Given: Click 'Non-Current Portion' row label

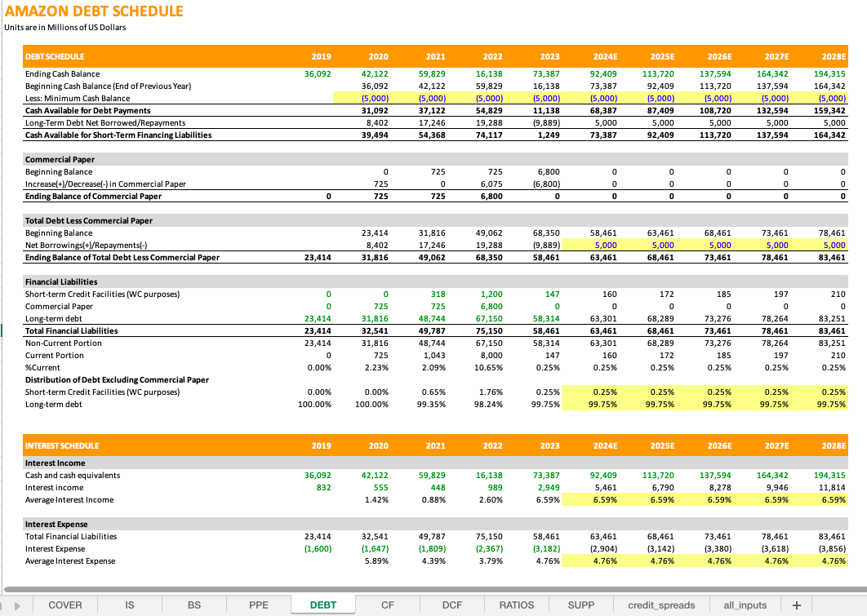Looking at the screenshot, I should [x=63, y=343].
